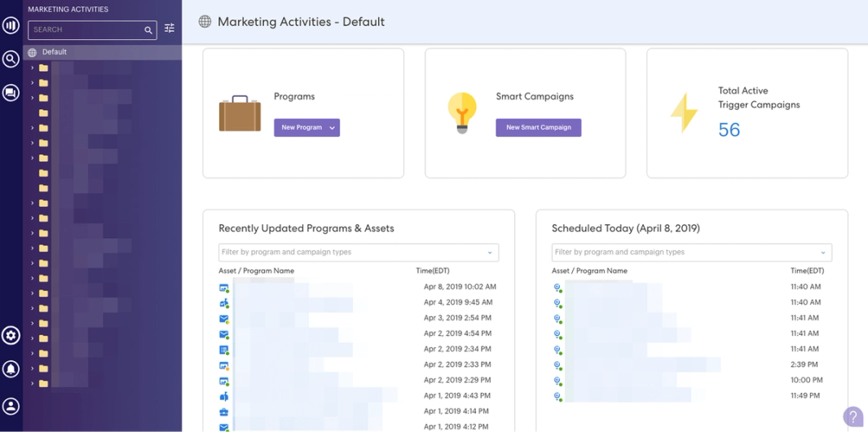868x432 pixels.
Task: Click the lightning bolt trigger campaigns icon
Action: point(685,112)
